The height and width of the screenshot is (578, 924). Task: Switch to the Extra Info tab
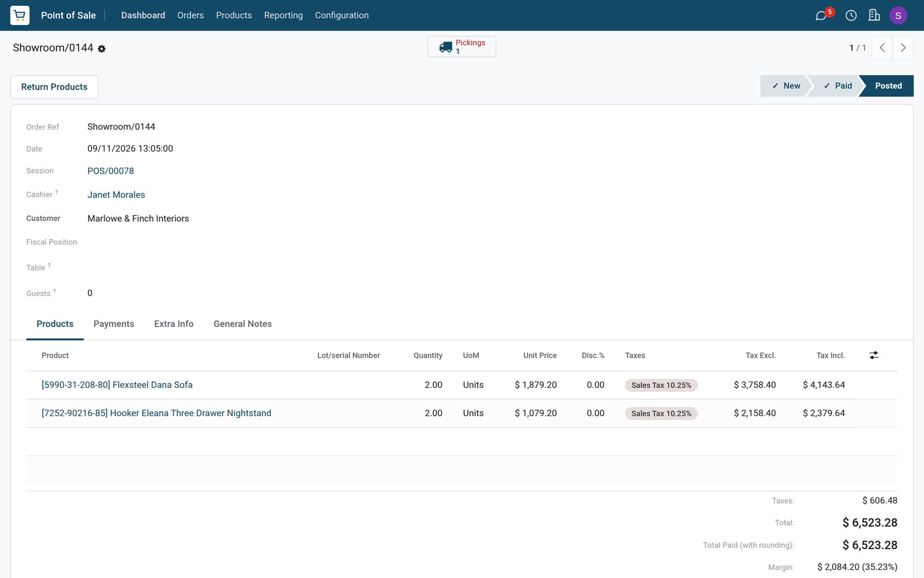click(x=174, y=324)
